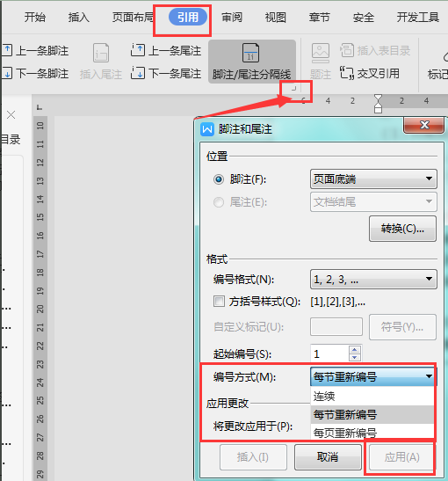Open the 页面布局 ribbon tab
Screen dimensions: 448x481
133,18
